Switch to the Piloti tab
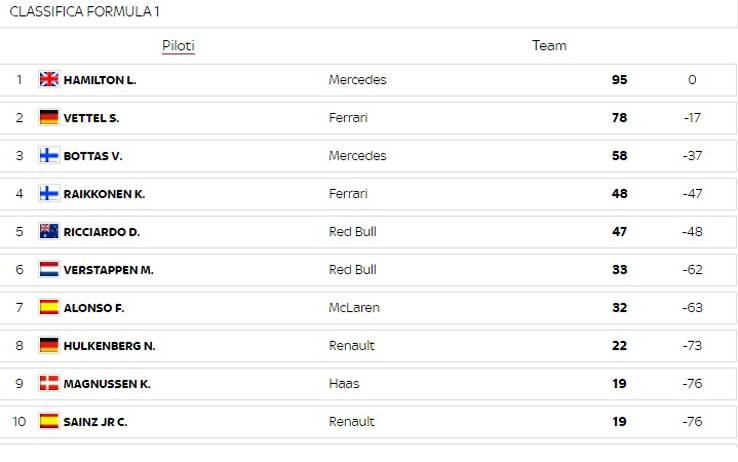738x462 pixels. [178, 46]
